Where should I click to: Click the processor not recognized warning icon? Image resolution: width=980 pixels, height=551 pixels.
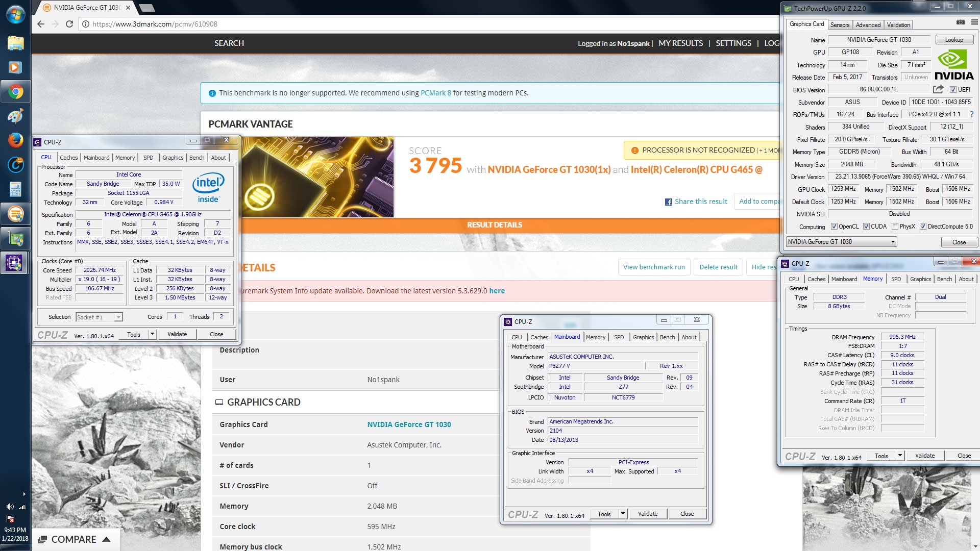[634, 151]
